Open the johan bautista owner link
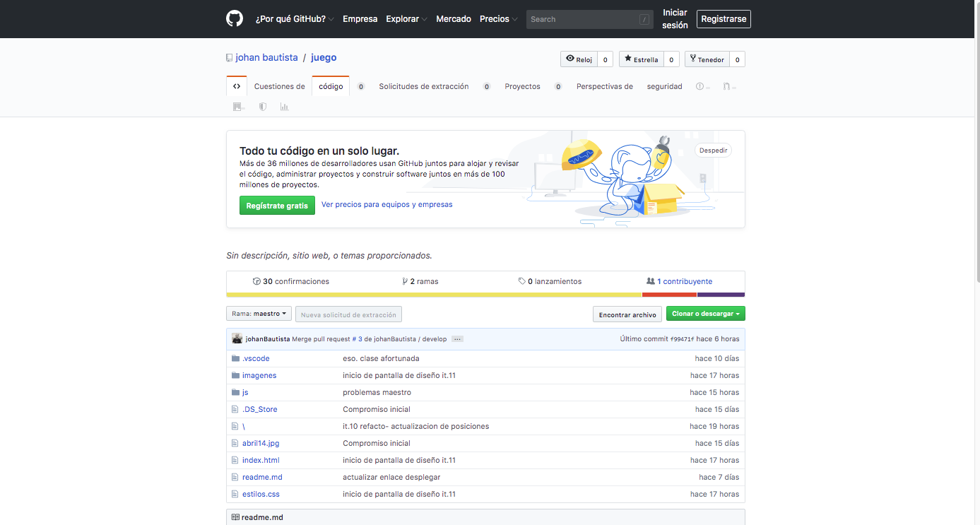This screenshot has width=980, height=525. [x=266, y=58]
